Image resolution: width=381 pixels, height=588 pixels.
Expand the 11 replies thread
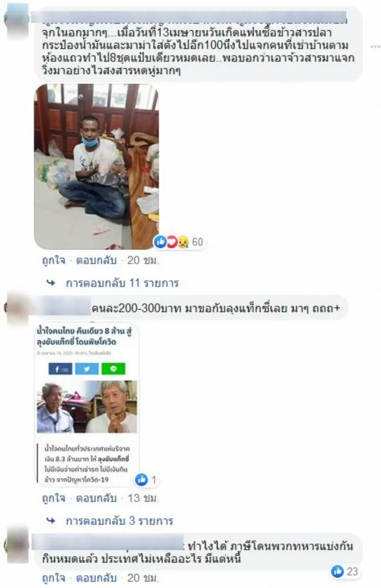point(122,283)
